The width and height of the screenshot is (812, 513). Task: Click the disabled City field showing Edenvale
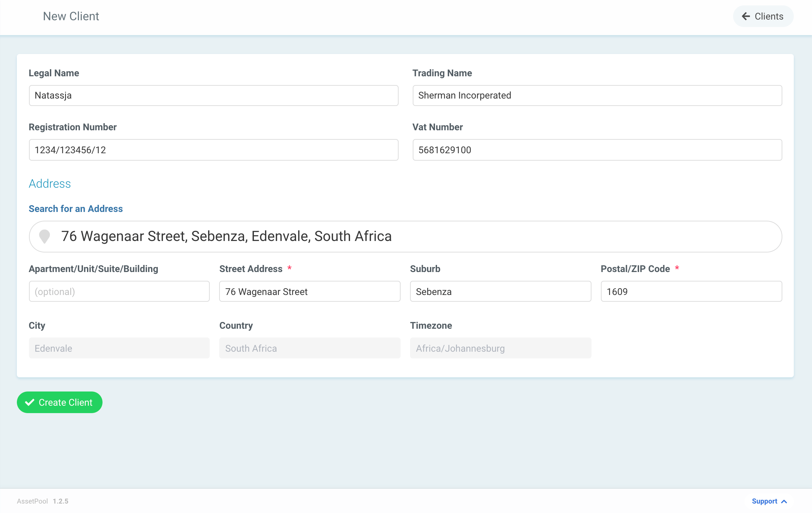[119, 348]
